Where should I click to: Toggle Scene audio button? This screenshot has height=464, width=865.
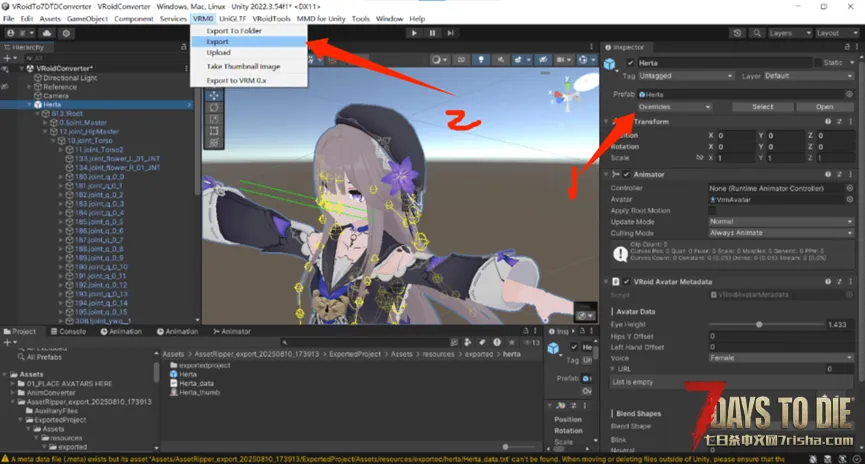click(500, 60)
